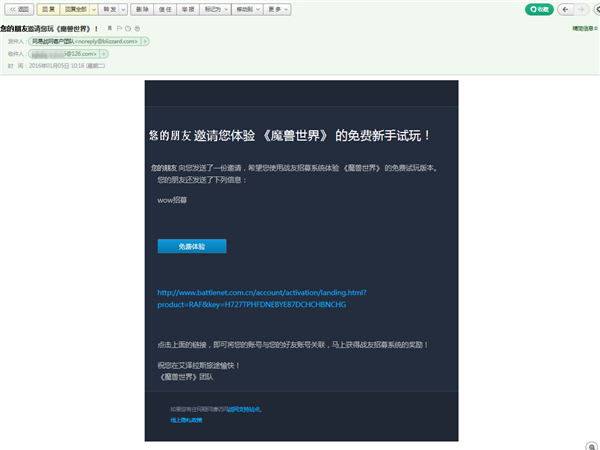Go to previous email with left arrow

click(565, 9)
